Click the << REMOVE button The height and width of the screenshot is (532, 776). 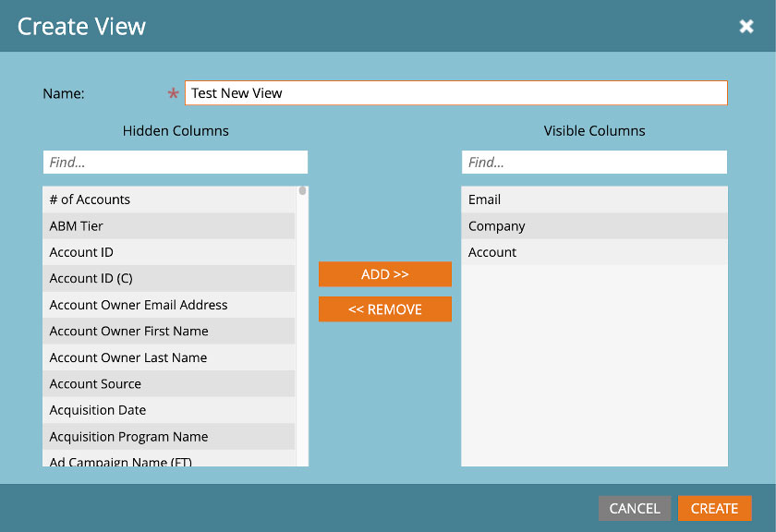tap(385, 308)
